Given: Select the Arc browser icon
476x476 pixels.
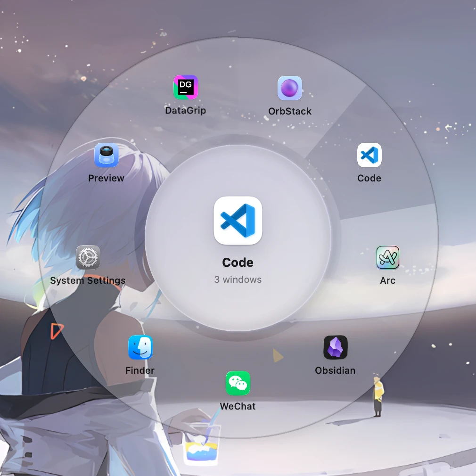Looking at the screenshot, I should 387,257.
